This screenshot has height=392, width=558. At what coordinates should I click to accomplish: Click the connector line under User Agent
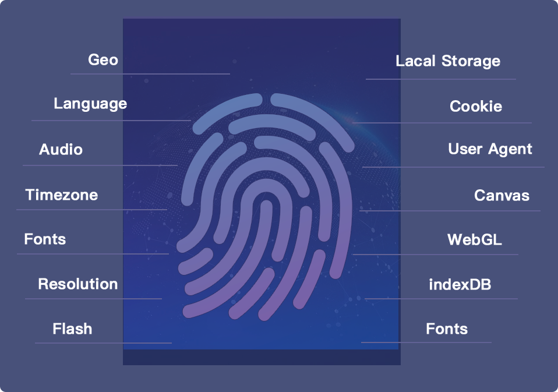453,167
